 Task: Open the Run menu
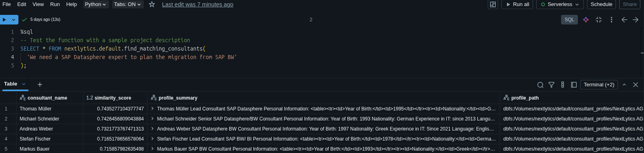click(55, 4)
